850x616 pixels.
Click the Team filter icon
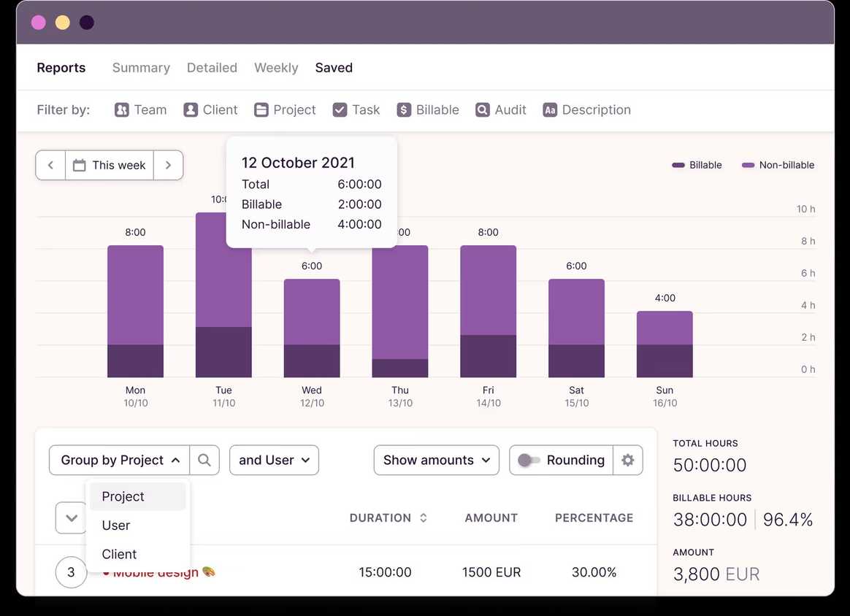pos(121,110)
